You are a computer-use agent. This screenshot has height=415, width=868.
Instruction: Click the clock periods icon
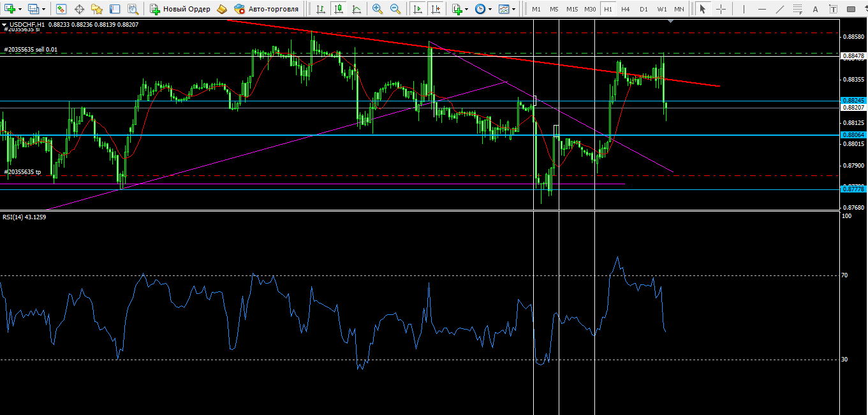click(480, 9)
